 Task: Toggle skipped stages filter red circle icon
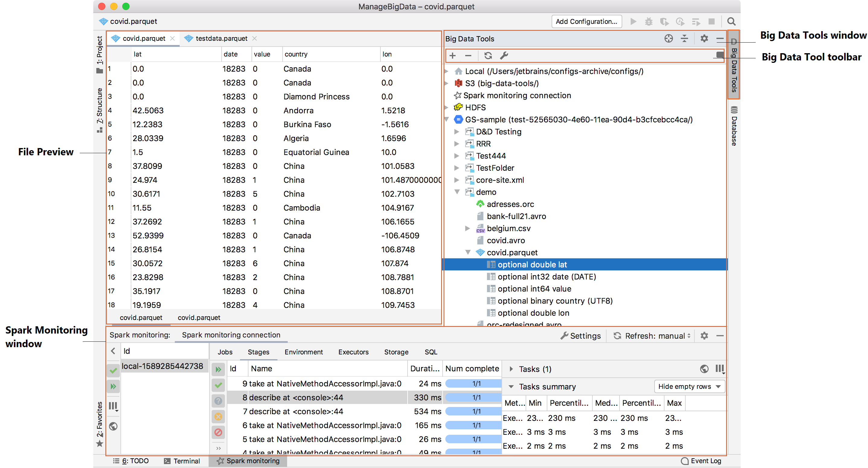pyautogui.click(x=218, y=432)
